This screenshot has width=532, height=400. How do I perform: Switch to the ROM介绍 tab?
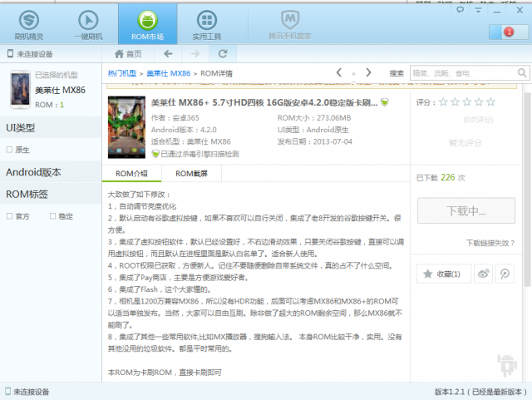pyautogui.click(x=131, y=174)
